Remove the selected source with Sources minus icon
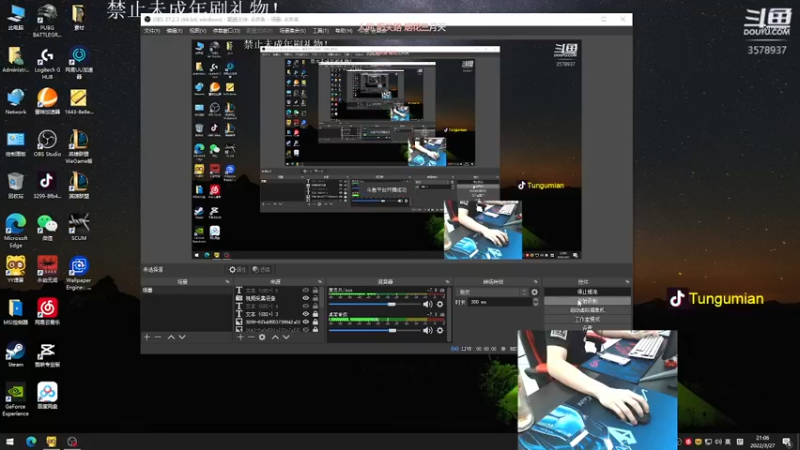The image size is (800, 450). click(x=251, y=337)
